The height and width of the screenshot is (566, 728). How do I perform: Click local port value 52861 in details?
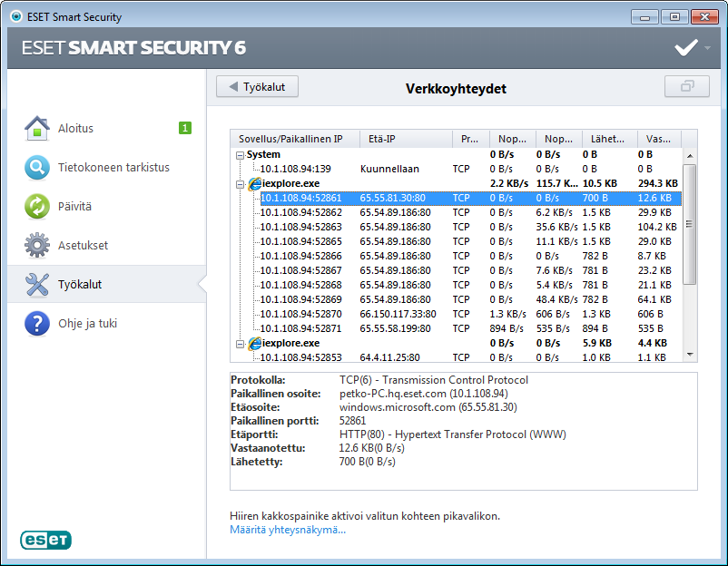(353, 421)
